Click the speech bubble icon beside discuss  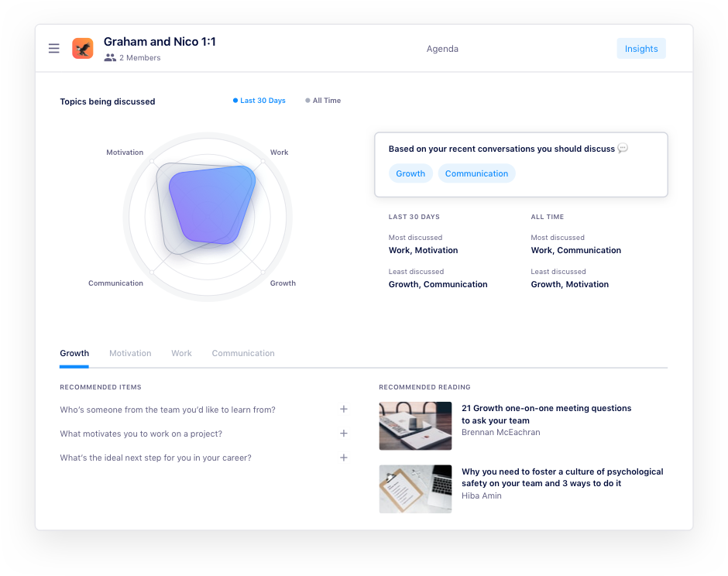coord(623,149)
